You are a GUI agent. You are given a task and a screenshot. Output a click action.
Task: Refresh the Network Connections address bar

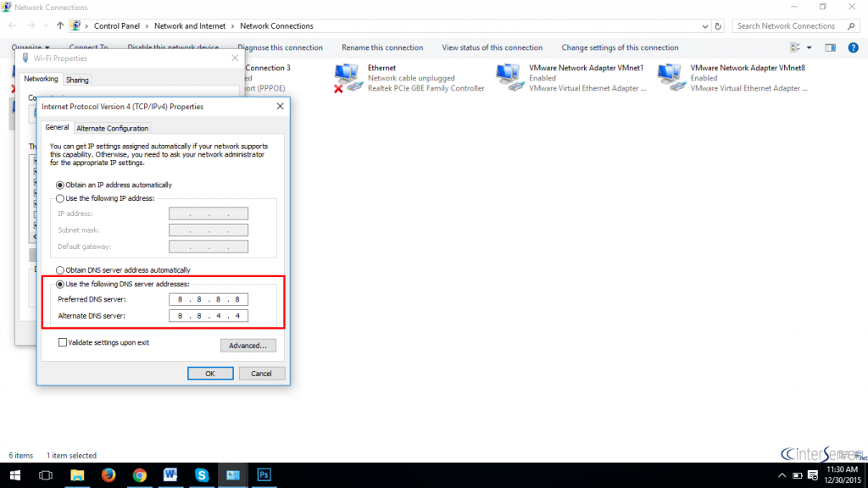718,26
